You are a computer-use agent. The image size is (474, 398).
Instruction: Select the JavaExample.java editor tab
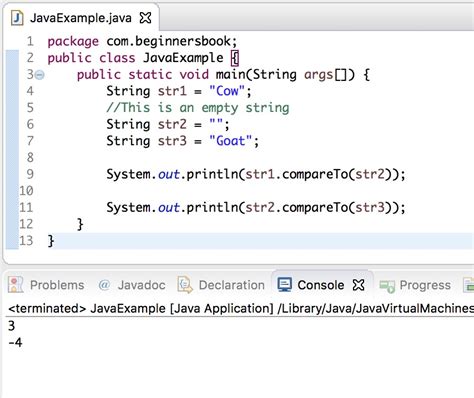click(x=81, y=18)
